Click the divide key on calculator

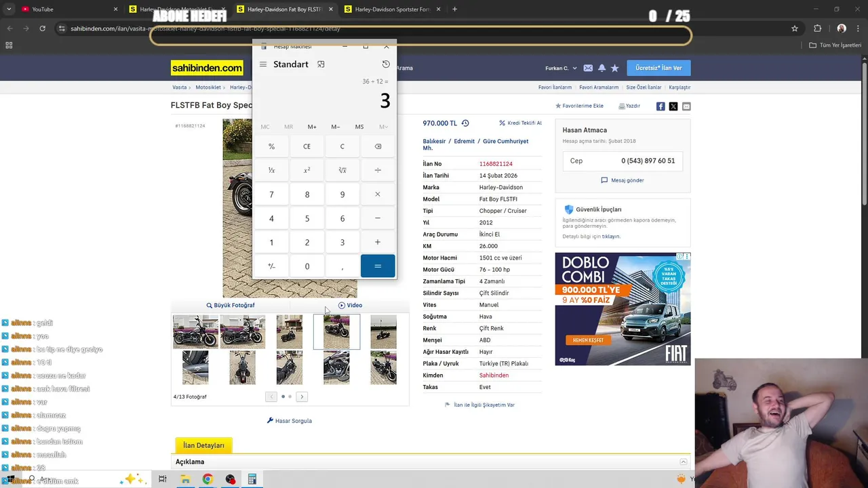click(378, 170)
